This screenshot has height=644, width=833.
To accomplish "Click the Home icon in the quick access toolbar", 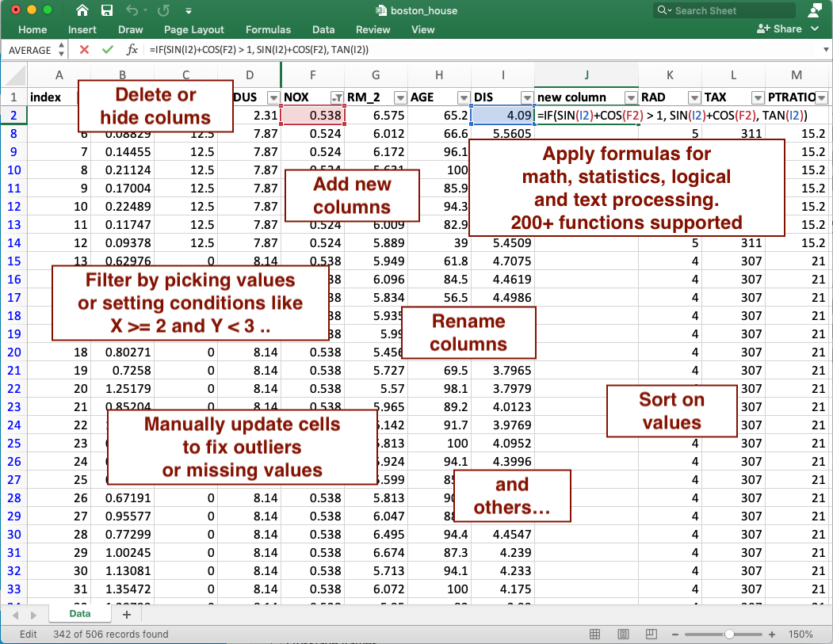I will point(82,10).
